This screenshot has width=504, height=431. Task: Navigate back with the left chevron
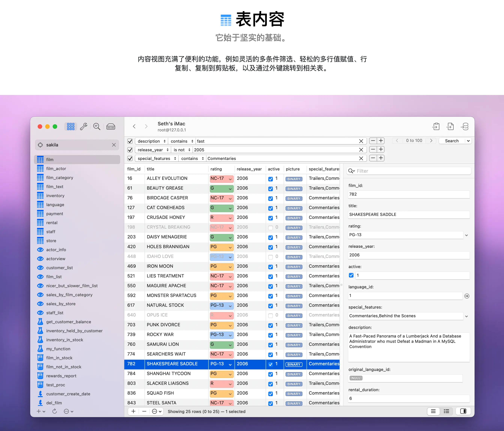(134, 126)
